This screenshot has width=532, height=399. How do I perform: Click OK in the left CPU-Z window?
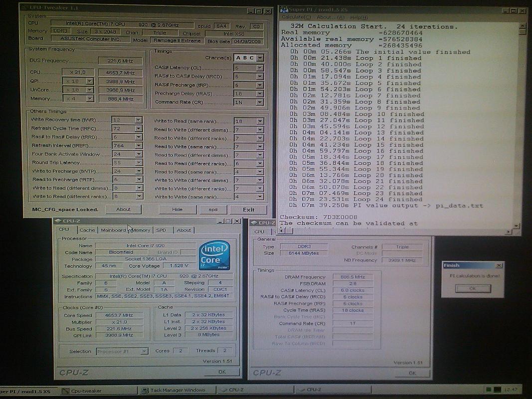tap(222, 372)
